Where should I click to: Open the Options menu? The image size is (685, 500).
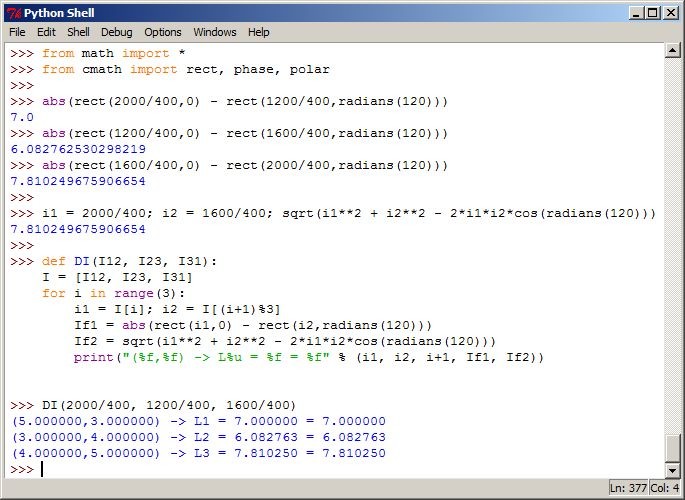(163, 32)
